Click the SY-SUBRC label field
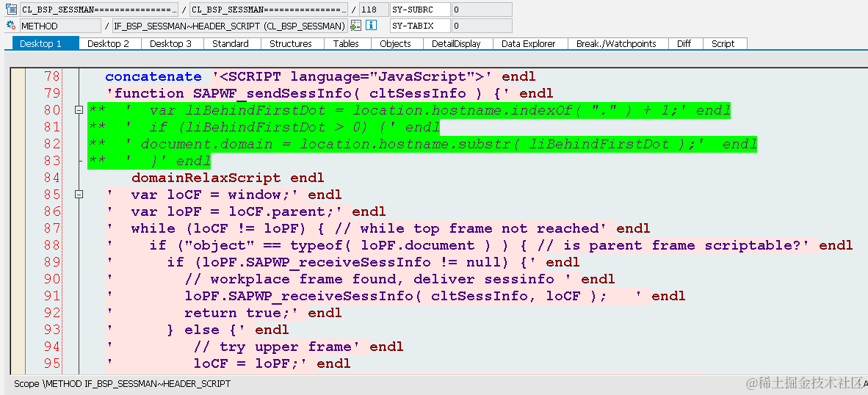The height and width of the screenshot is (395, 868). (420, 10)
